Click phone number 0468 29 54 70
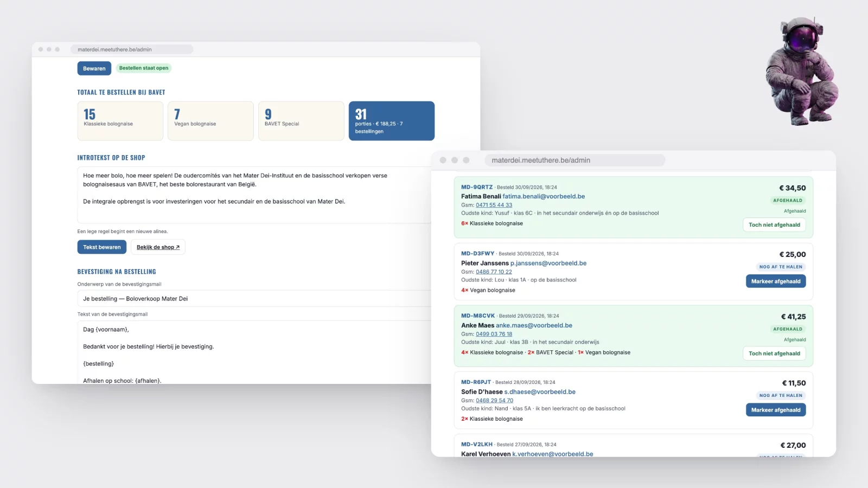 (494, 400)
